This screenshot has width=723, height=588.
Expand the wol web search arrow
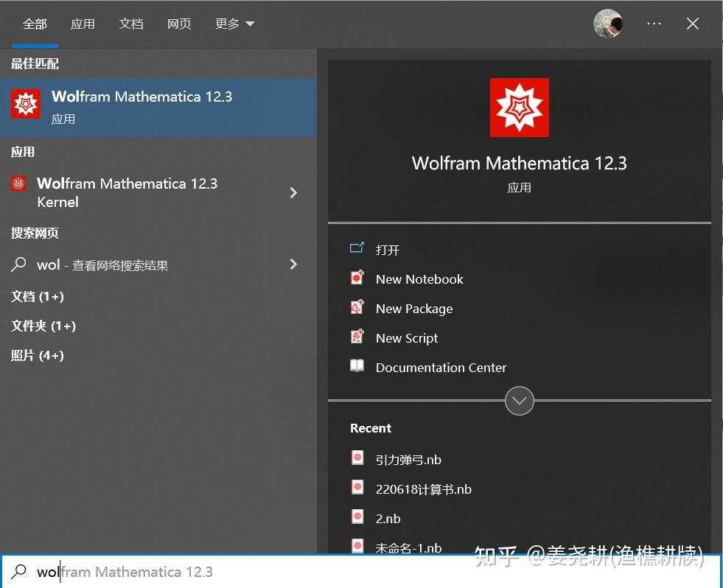(x=293, y=265)
